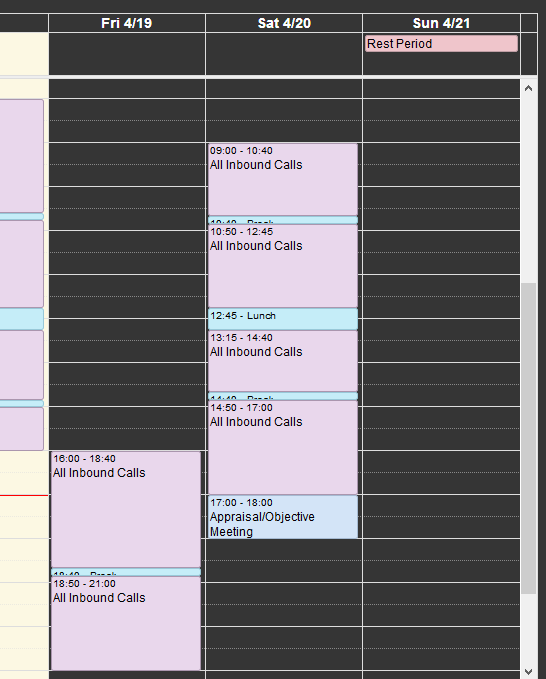Click the Saturday 10:40 Break strip
Image resolution: width=546 pixels, height=679 pixels.
pyautogui.click(x=283, y=220)
